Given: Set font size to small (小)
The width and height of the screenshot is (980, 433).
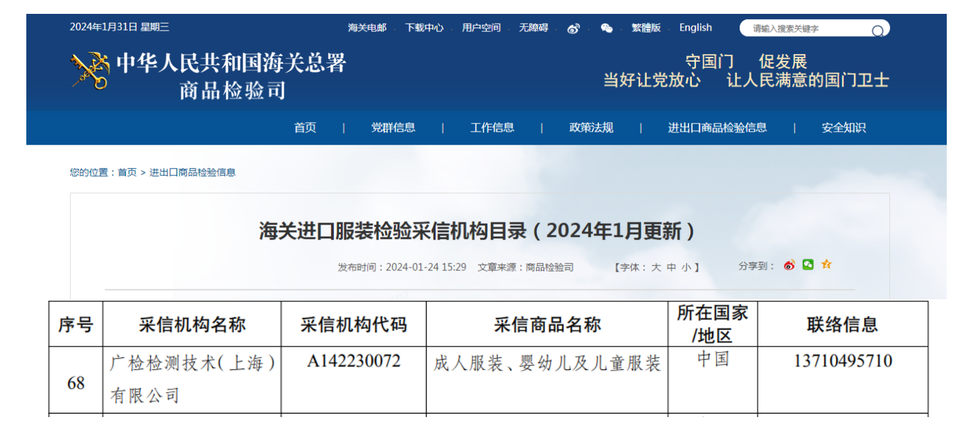Looking at the screenshot, I should click(x=686, y=267).
